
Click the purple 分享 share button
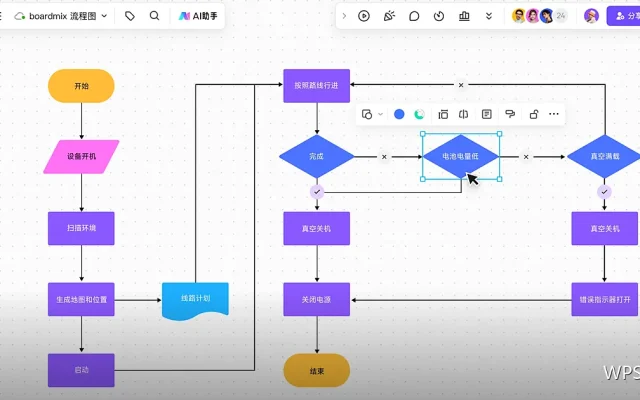pos(623,16)
